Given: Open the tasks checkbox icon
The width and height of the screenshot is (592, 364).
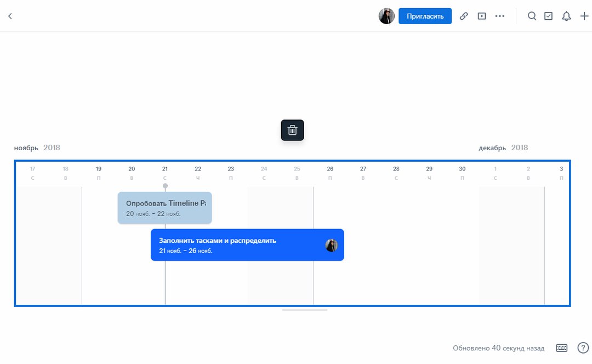Looking at the screenshot, I should [x=548, y=16].
